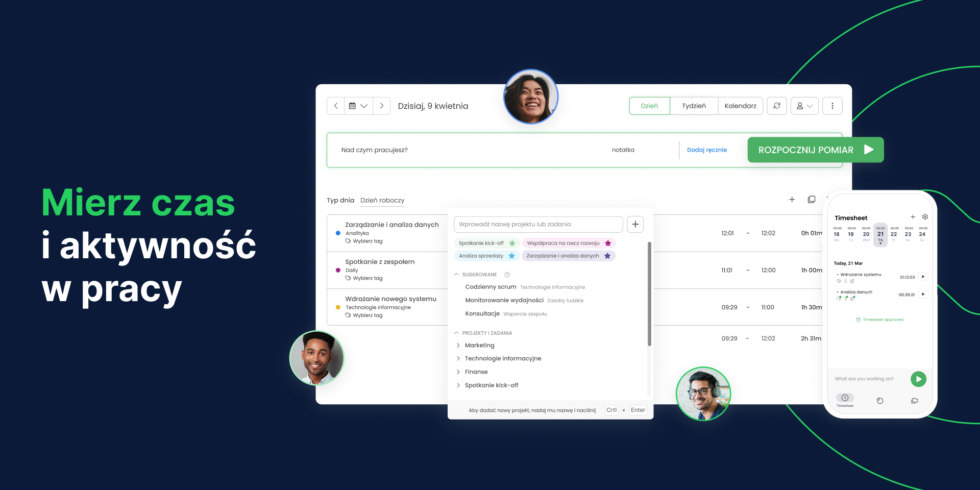This screenshot has width=980, height=490.
Task: Click the purple dot of Spotkanie z zespołem
Action: pyautogui.click(x=338, y=270)
